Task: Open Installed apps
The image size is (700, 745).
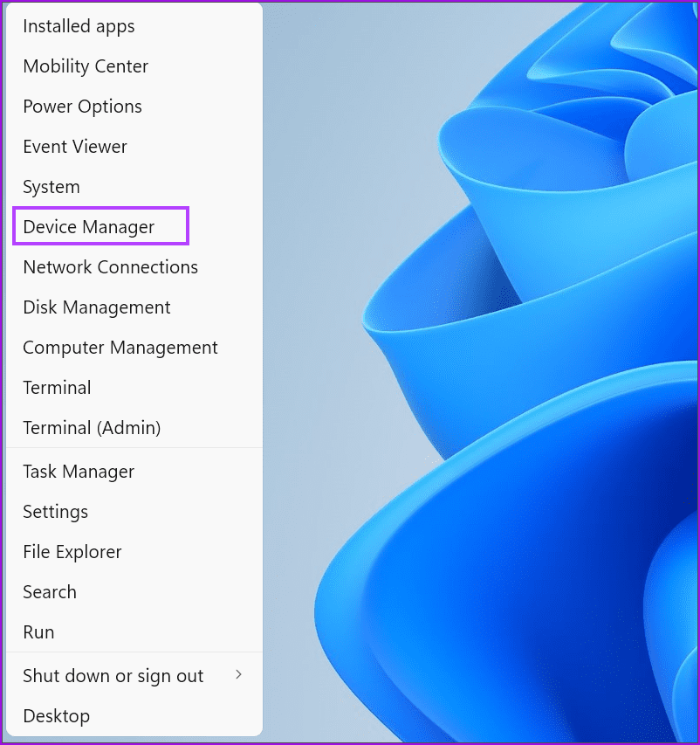Action: pyautogui.click(x=79, y=26)
